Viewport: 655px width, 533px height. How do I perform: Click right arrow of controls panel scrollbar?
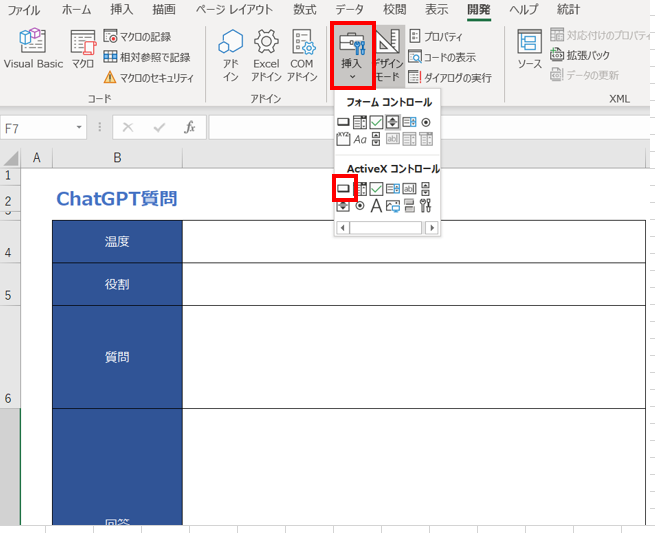[x=432, y=228]
